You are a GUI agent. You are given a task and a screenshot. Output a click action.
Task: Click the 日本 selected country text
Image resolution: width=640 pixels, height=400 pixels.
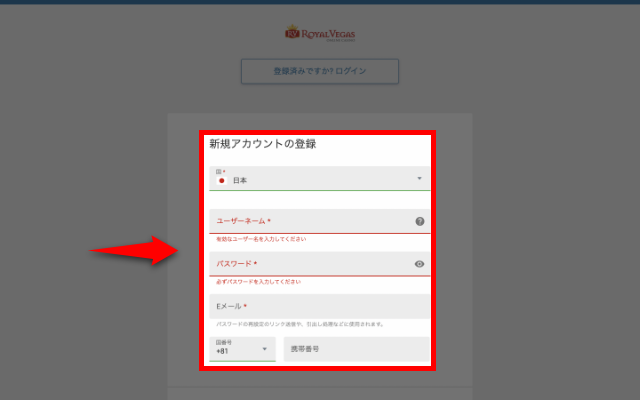coord(240,181)
